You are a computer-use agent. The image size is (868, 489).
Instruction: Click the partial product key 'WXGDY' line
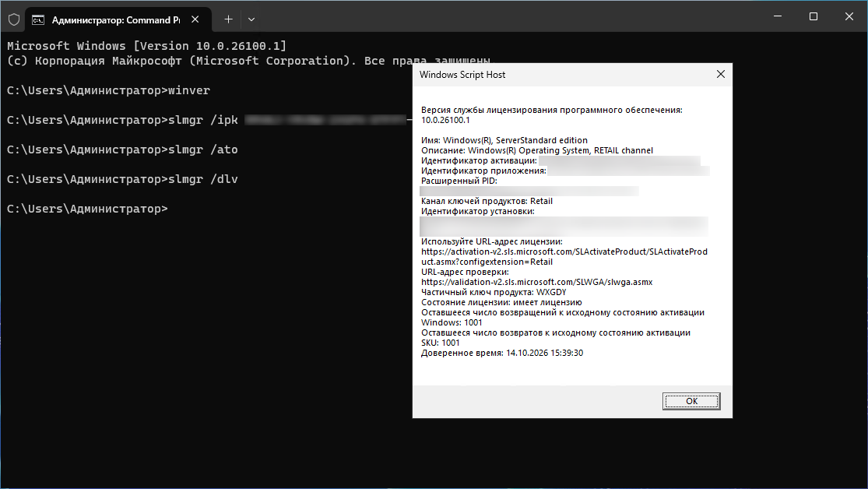coord(494,293)
